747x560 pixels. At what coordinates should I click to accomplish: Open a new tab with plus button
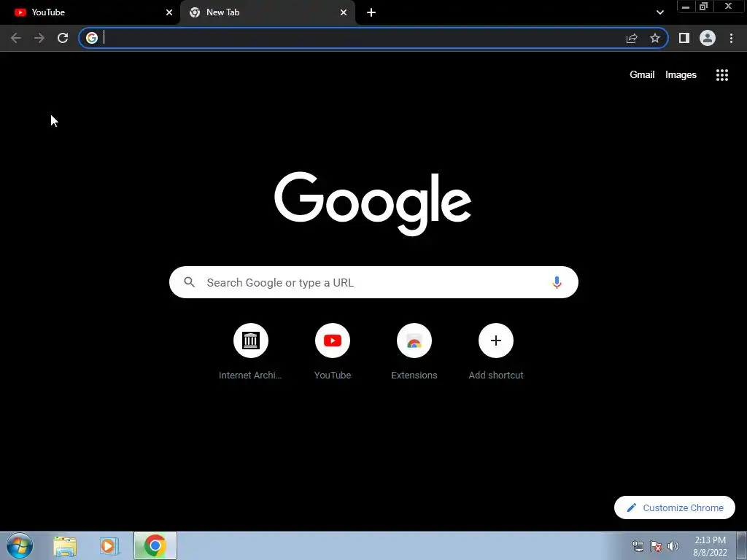point(371,12)
